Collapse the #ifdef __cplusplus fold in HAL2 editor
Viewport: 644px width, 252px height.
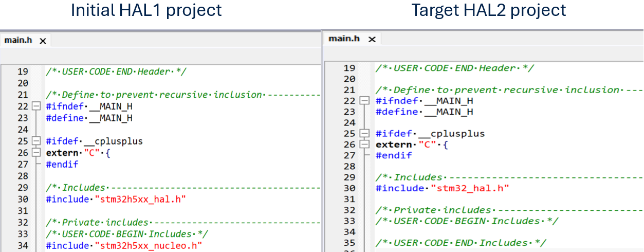pos(364,134)
